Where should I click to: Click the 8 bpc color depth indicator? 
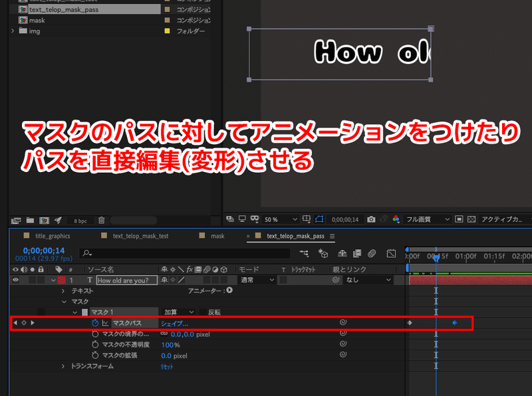tap(80, 220)
